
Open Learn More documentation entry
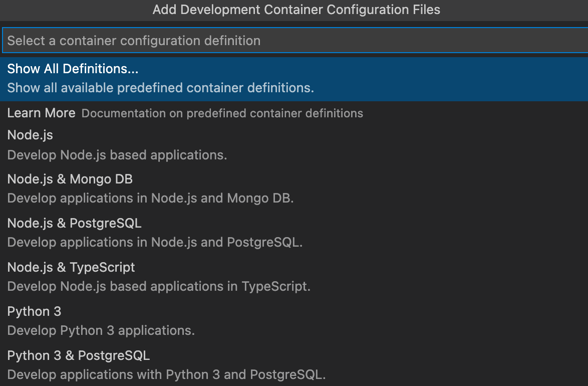click(x=294, y=113)
